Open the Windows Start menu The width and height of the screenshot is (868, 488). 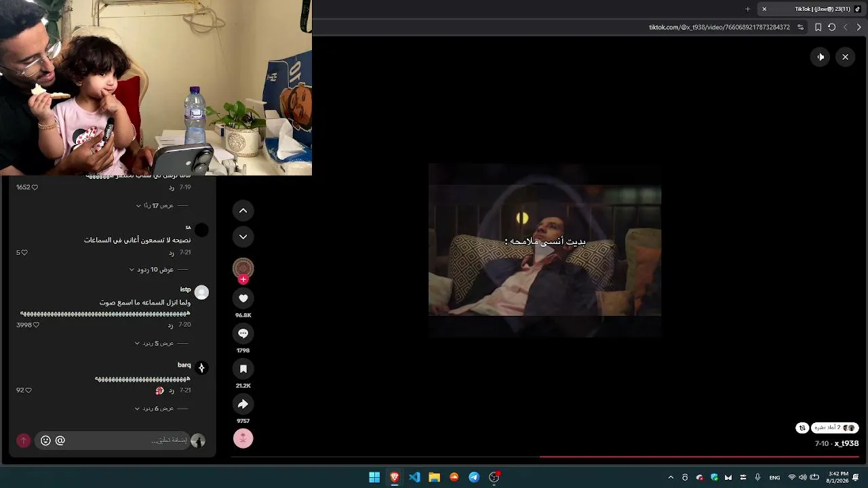[x=374, y=477]
